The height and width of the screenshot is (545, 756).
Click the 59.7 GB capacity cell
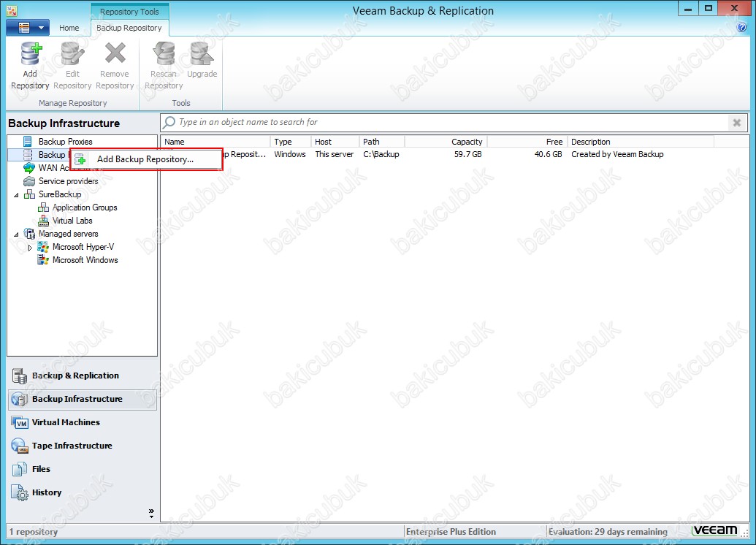467,154
